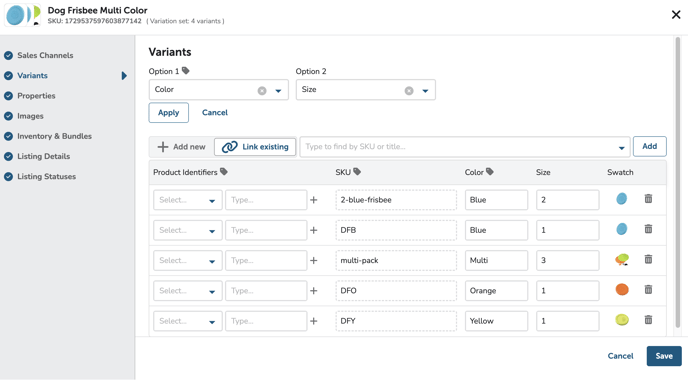Click Size field in multi-pack row
Viewport: 688px width, 392px height.
(567, 261)
